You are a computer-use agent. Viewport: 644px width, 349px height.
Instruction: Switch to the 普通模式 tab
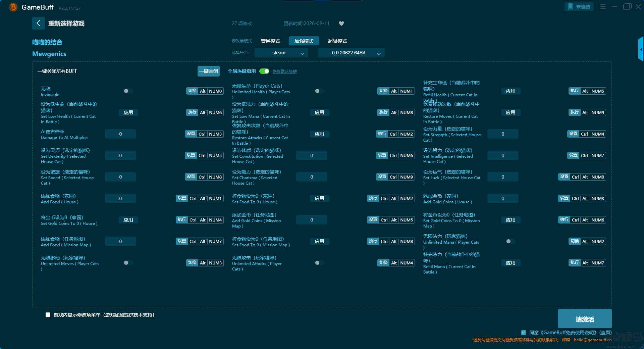click(x=270, y=41)
